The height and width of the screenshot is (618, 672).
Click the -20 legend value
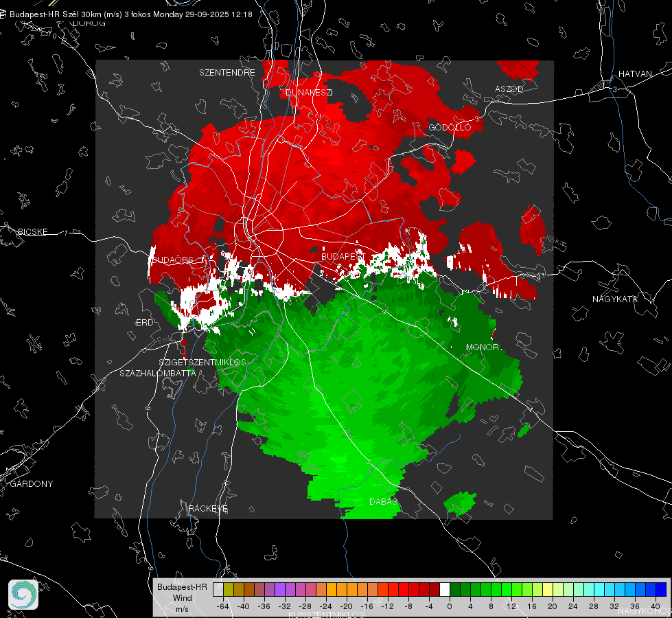point(346,606)
